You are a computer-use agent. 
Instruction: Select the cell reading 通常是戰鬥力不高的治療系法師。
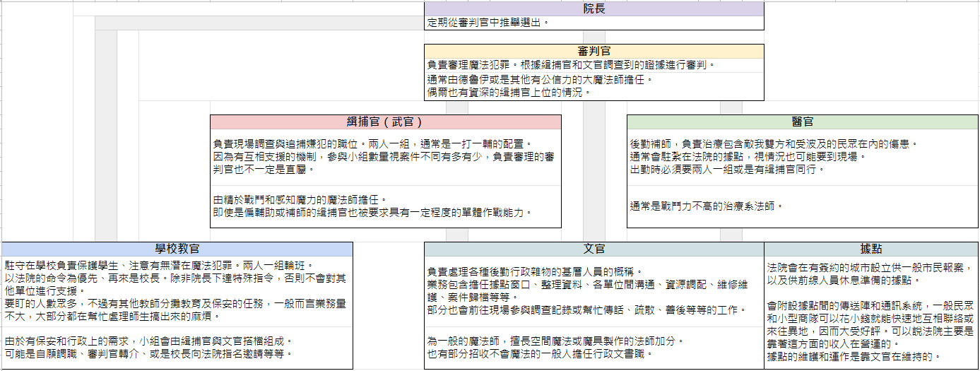[x=803, y=206]
